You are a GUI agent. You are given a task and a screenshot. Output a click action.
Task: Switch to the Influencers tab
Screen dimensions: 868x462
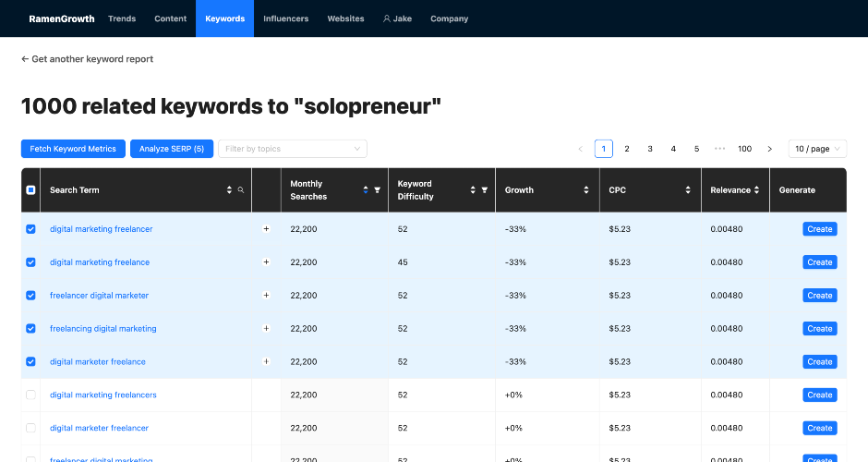tap(285, 18)
